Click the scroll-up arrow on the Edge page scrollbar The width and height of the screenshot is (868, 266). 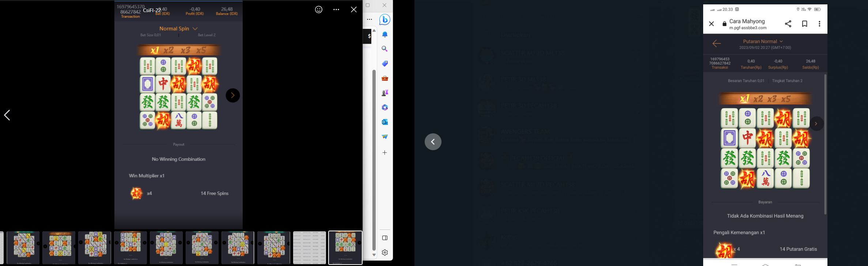tap(374, 31)
